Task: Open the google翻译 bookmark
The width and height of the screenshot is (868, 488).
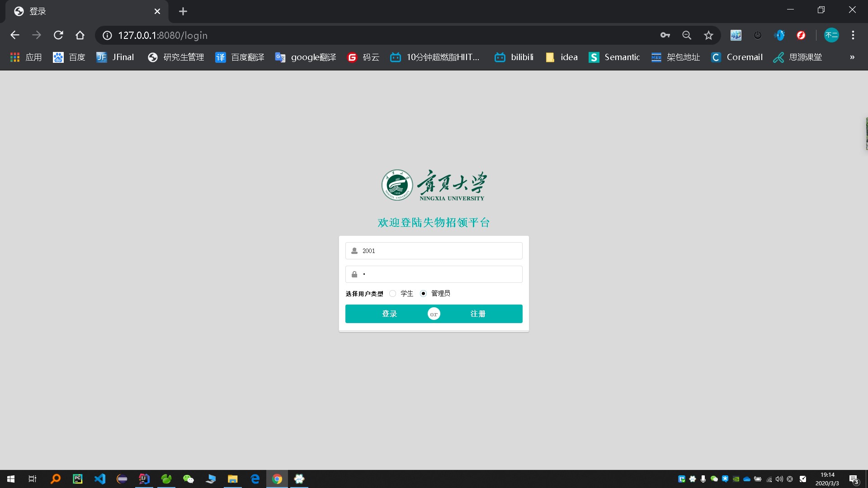Action: tap(306, 57)
